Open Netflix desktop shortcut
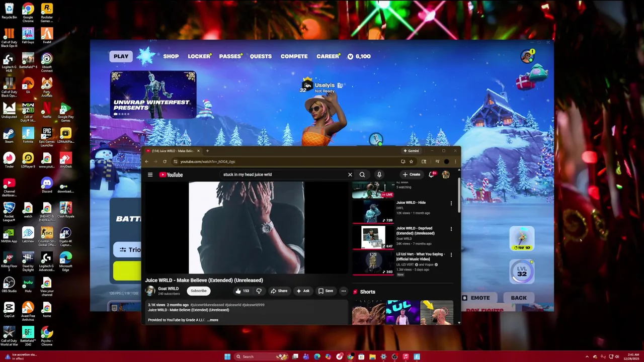644x362 pixels. coord(47,111)
